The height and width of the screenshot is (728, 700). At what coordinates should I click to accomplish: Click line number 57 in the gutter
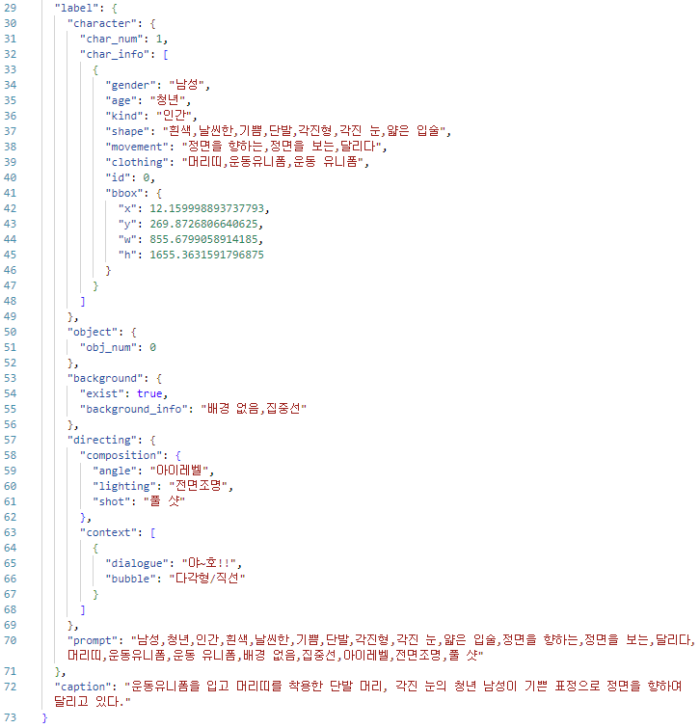click(11, 440)
